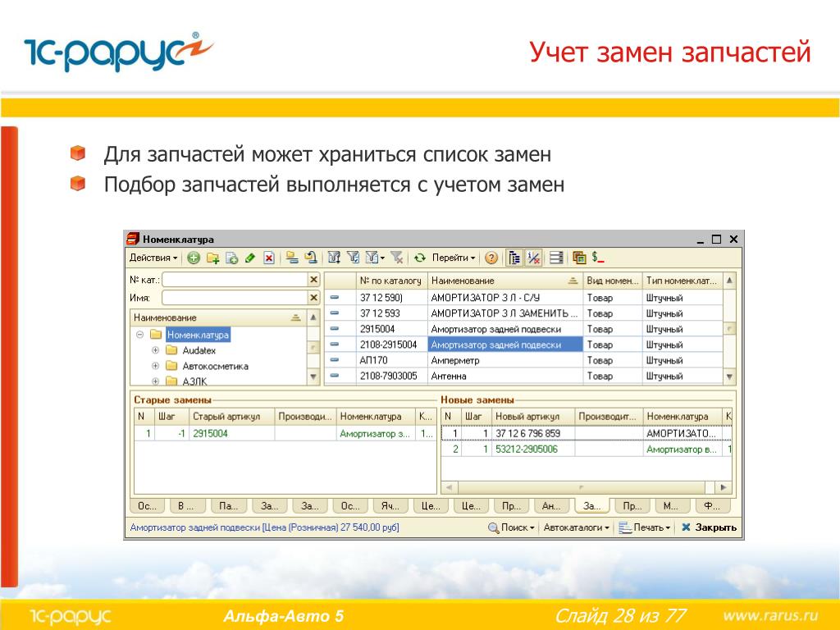Click the first filter by value icon

click(334, 258)
